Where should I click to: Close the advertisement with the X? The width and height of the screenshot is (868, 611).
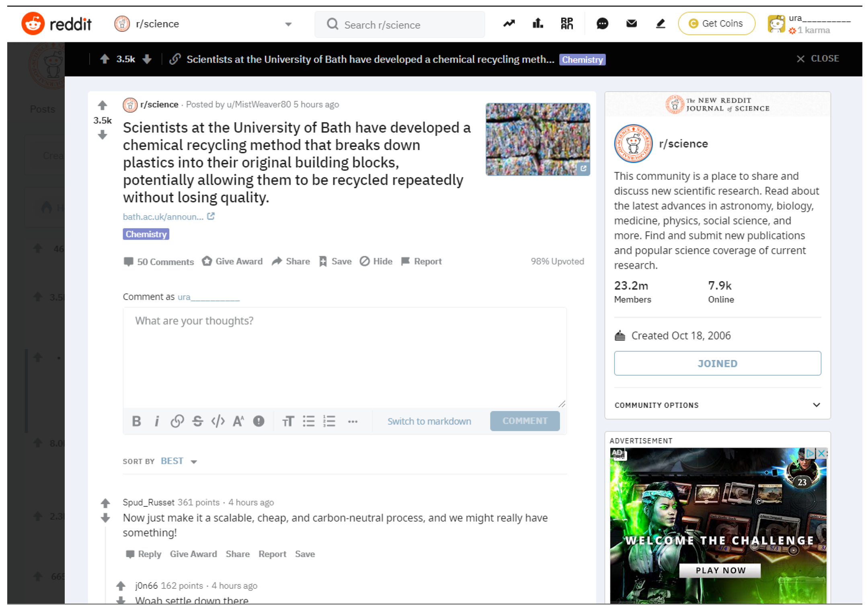coord(822,453)
